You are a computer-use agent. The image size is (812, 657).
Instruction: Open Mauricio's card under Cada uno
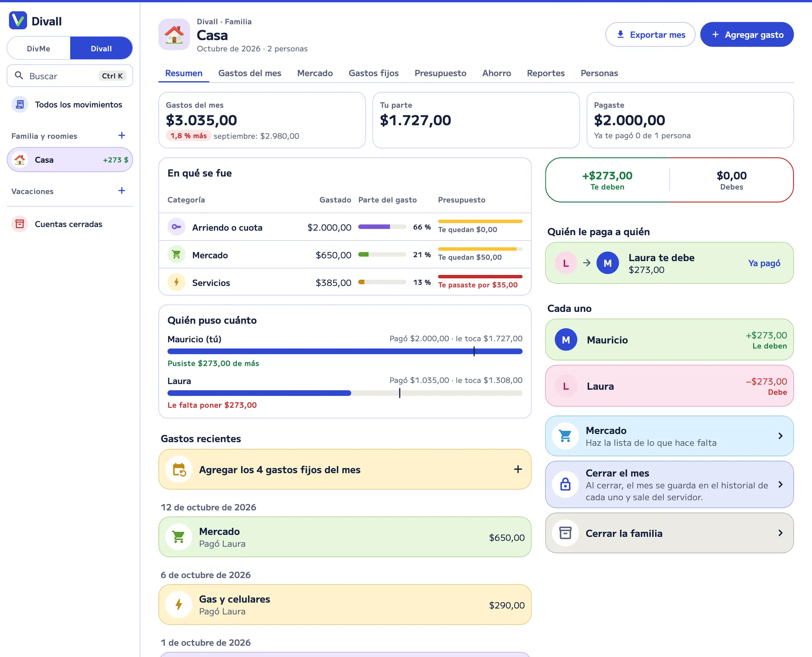pyautogui.click(x=669, y=339)
